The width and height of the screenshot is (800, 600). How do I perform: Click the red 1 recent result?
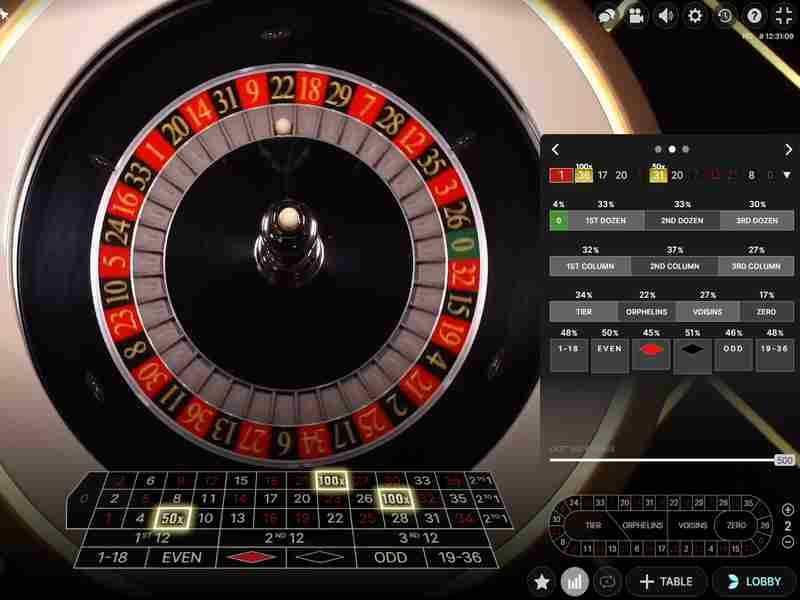561,175
